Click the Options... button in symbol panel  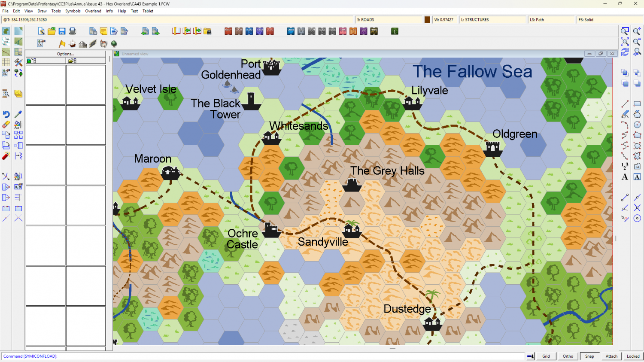click(x=66, y=54)
